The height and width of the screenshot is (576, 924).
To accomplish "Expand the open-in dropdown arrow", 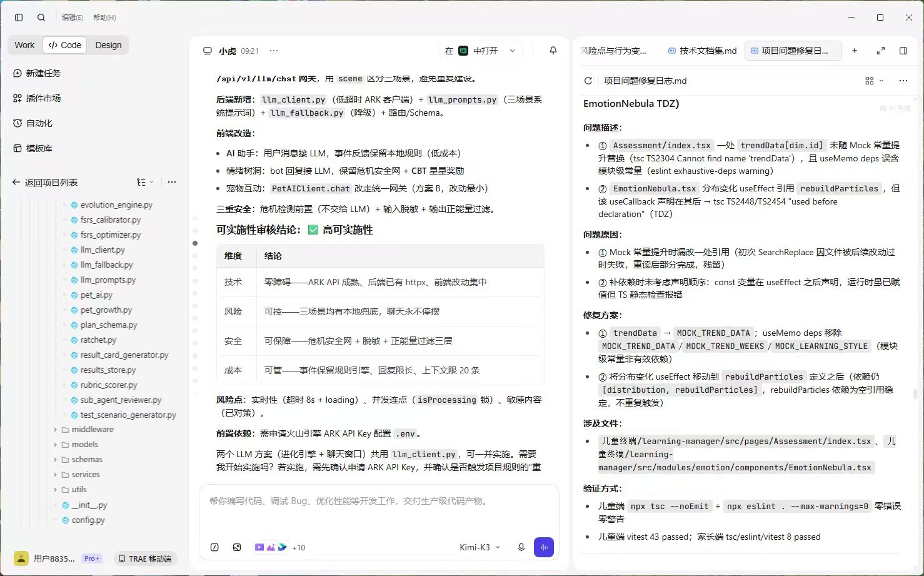I will pyautogui.click(x=513, y=51).
